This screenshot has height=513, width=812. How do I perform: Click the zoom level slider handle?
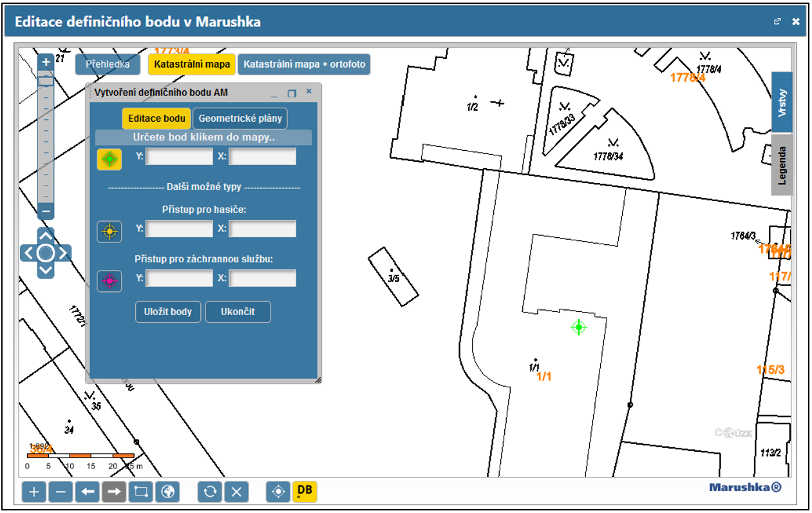[x=46, y=81]
